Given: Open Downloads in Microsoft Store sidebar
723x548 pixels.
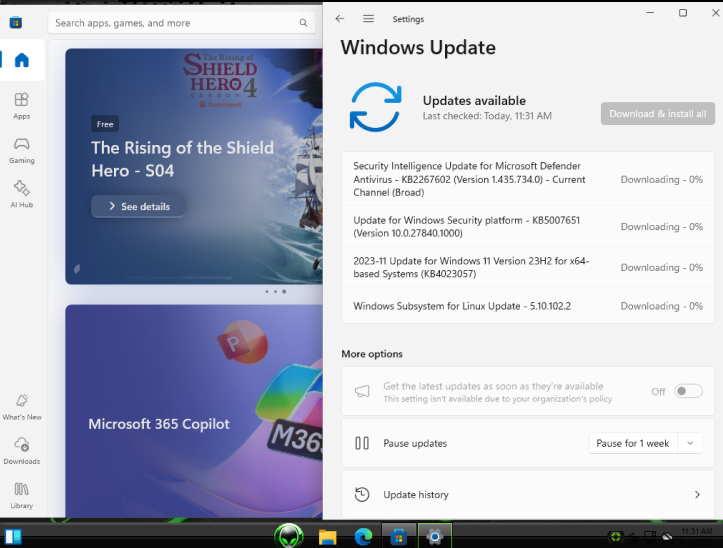Looking at the screenshot, I should tap(22, 451).
